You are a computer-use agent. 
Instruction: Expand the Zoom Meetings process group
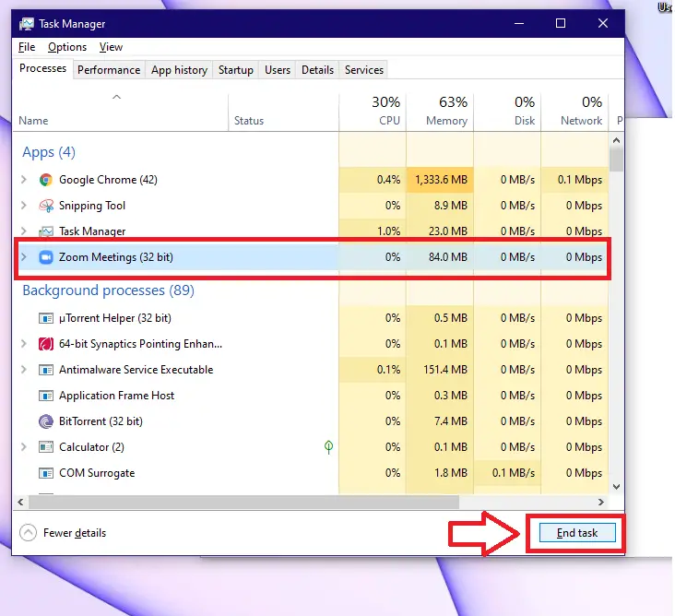pyautogui.click(x=24, y=257)
